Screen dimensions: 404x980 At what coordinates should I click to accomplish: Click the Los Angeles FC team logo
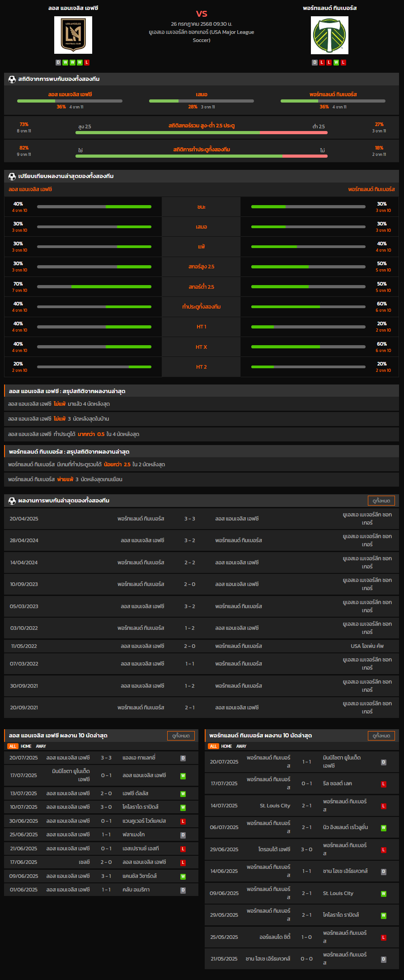click(73, 35)
